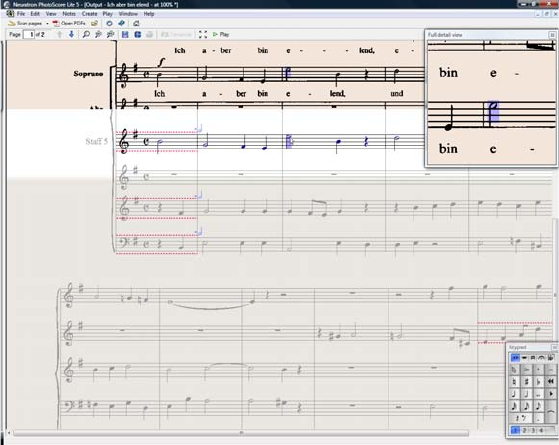Click the blue next page arrow
Image resolution: width=559 pixels, height=445 pixels.
(x=71, y=34)
